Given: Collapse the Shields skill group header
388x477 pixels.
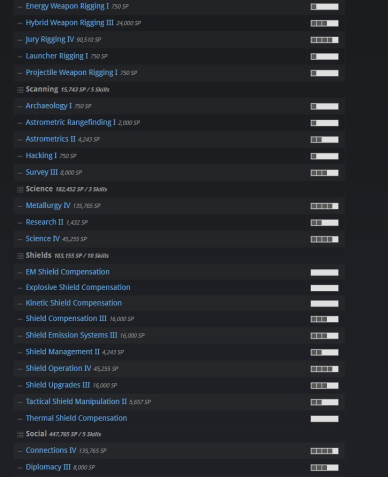Looking at the screenshot, I should pos(179,256).
